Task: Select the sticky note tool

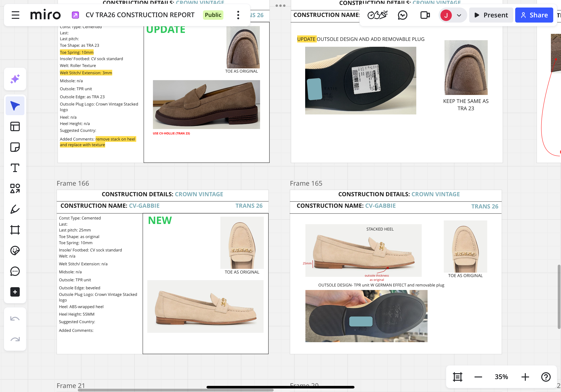Action: tap(15, 147)
